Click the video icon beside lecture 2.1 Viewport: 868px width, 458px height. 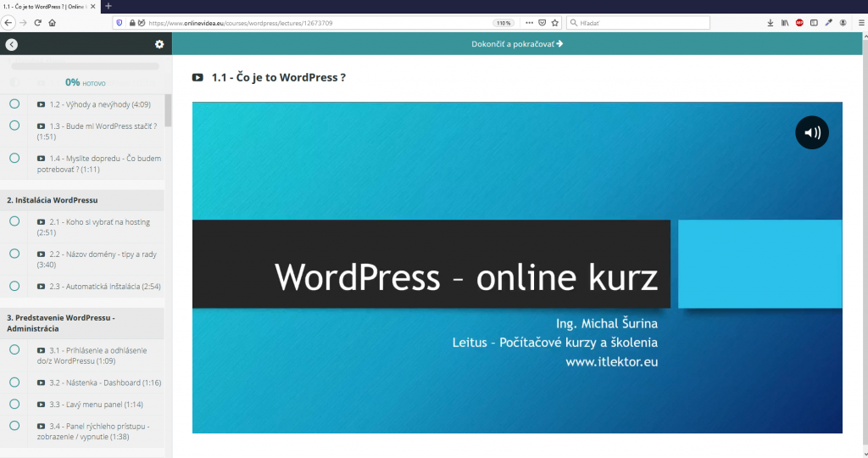(41, 222)
